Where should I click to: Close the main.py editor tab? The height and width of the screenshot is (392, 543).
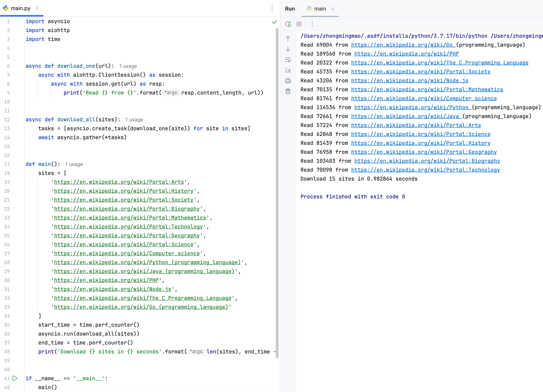37,8
